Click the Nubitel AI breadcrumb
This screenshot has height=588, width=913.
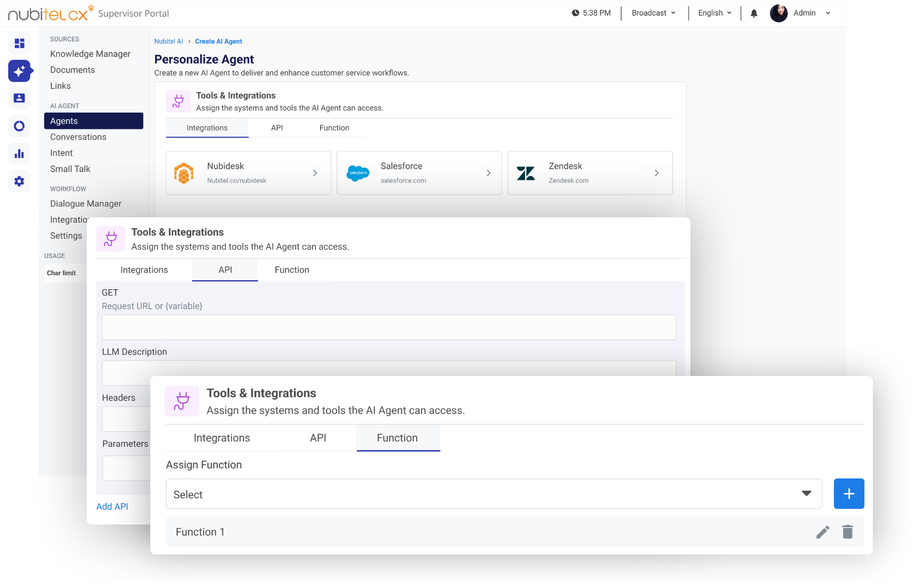click(x=168, y=41)
